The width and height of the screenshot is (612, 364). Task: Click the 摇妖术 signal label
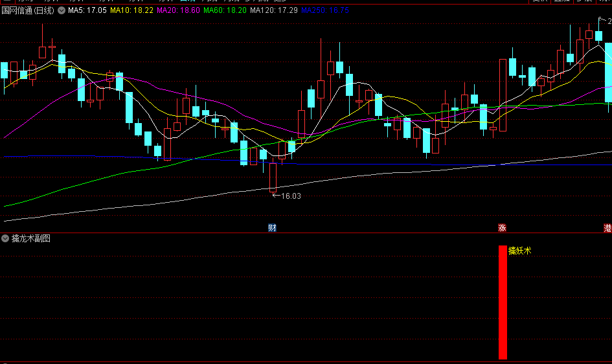click(x=520, y=251)
